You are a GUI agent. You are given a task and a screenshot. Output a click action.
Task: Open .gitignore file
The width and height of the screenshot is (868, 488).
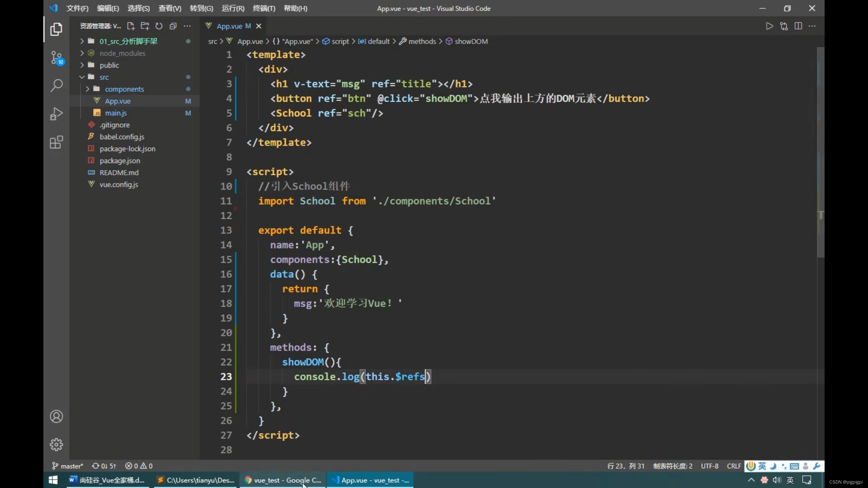[115, 125]
